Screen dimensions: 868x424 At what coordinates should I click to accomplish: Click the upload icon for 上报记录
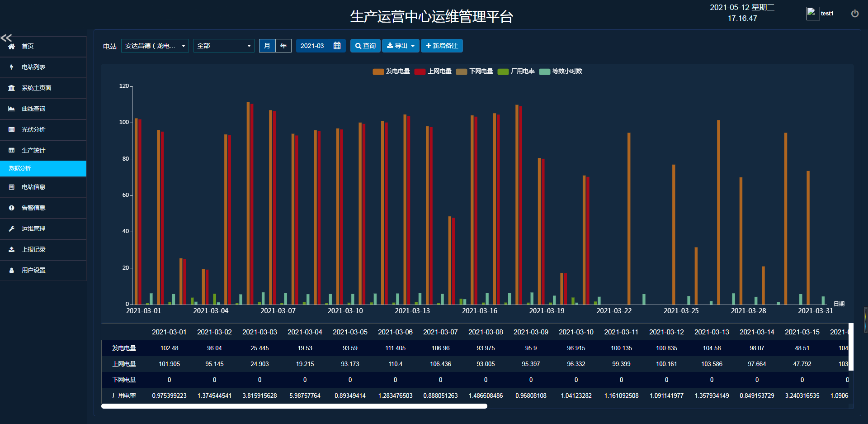pos(12,249)
